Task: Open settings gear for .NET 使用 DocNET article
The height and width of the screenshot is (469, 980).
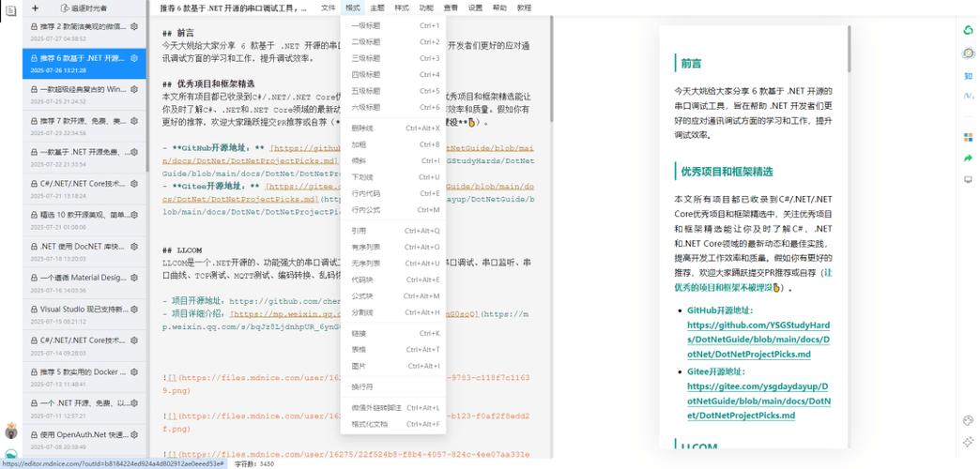Action: click(x=133, y=246)
